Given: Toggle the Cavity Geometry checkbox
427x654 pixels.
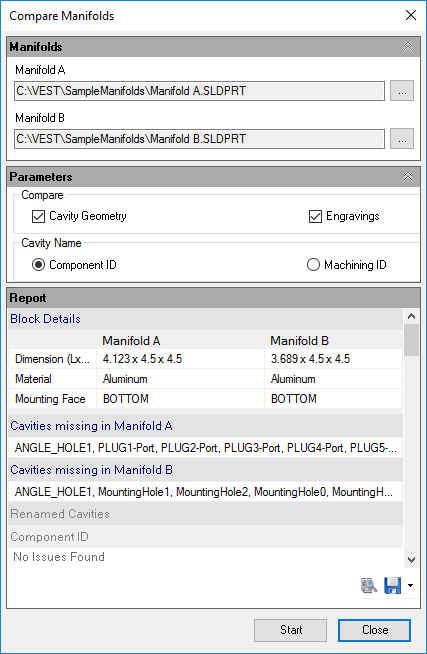Looking at the screenshot, I should (x=38, y=216).
